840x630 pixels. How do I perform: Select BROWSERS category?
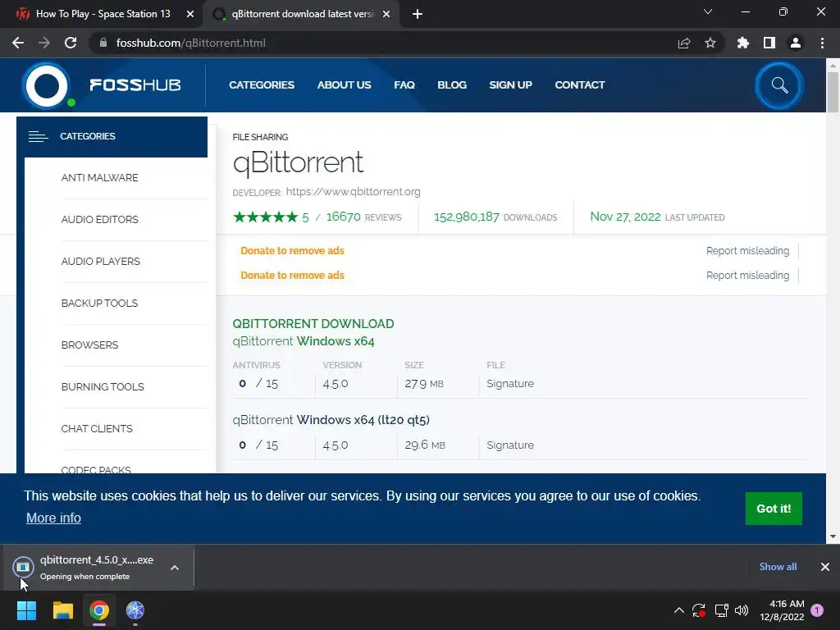click(89, 345)
